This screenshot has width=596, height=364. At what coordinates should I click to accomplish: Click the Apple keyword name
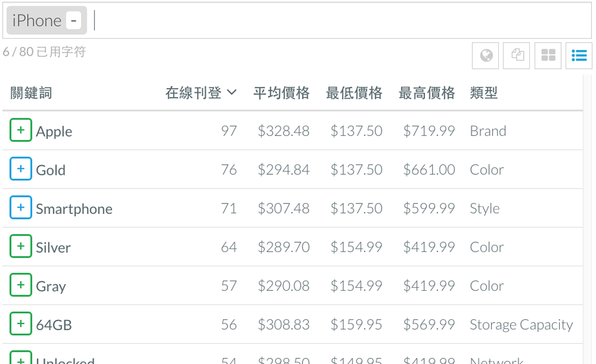pyautogui.click(x=54, y=131)
